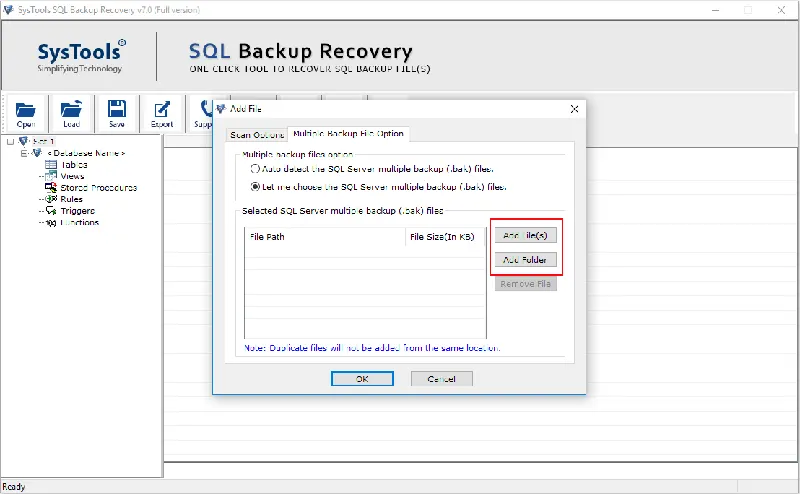Click the Remove File button

pos(526,284)
